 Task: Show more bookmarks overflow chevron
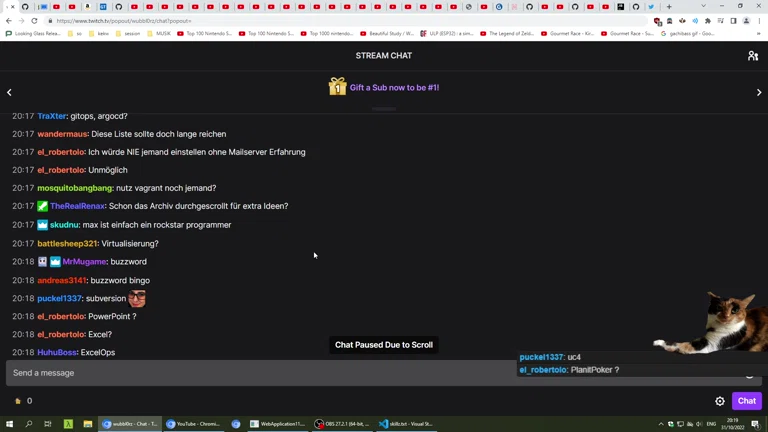coord(759,34)
